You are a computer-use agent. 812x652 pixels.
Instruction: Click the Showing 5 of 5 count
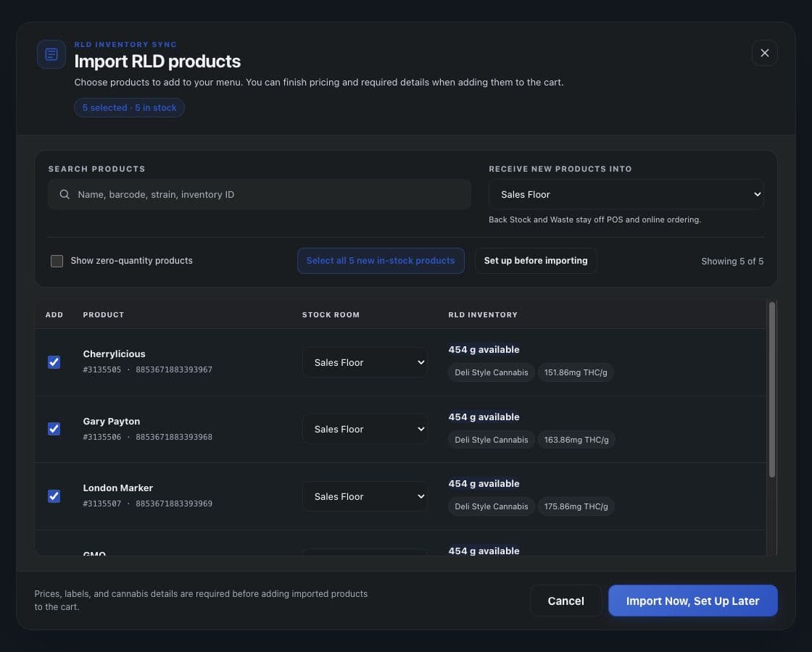pyautogui.click(x=732, y=262)
